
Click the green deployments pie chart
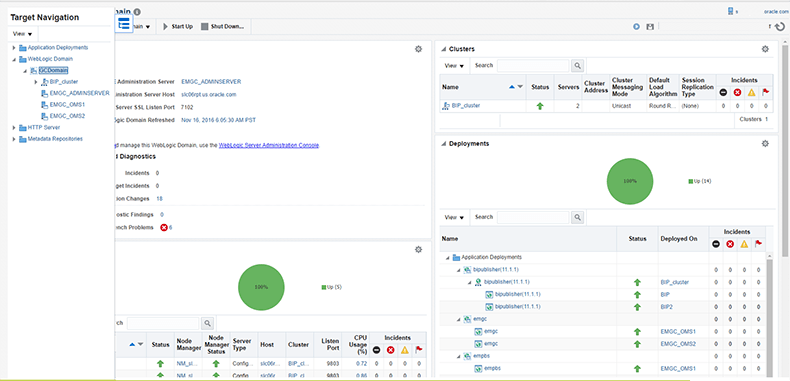(630, 181)
